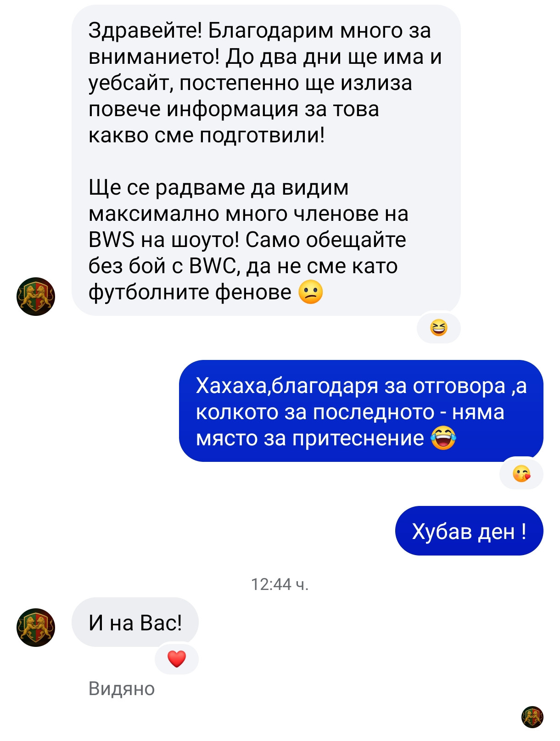The width and height of the screenshot is (560, 741).
Task: Tap the 'Здравейте! Благодарим много' paragraph
Action: (x=265, y=83)
